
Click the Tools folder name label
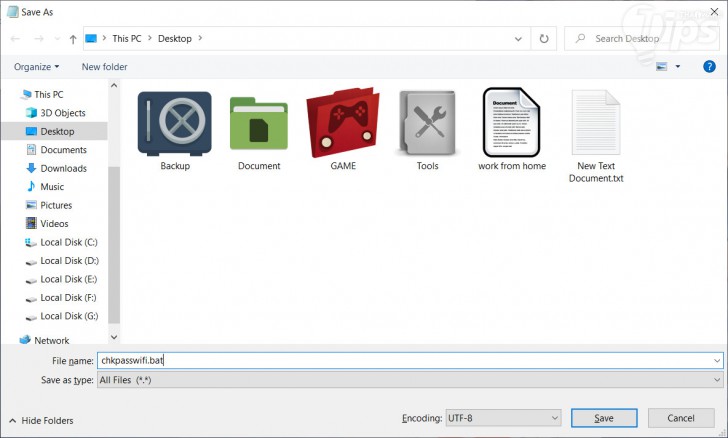click(428, 166)
